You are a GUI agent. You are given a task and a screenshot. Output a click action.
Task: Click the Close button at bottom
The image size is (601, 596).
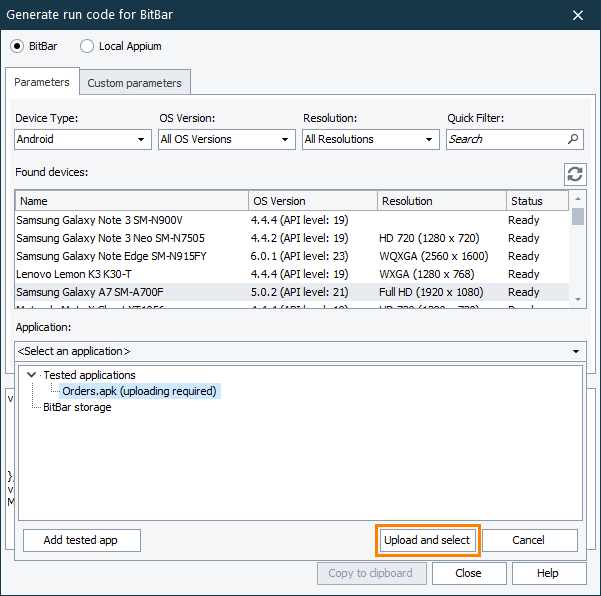point(469,573)
